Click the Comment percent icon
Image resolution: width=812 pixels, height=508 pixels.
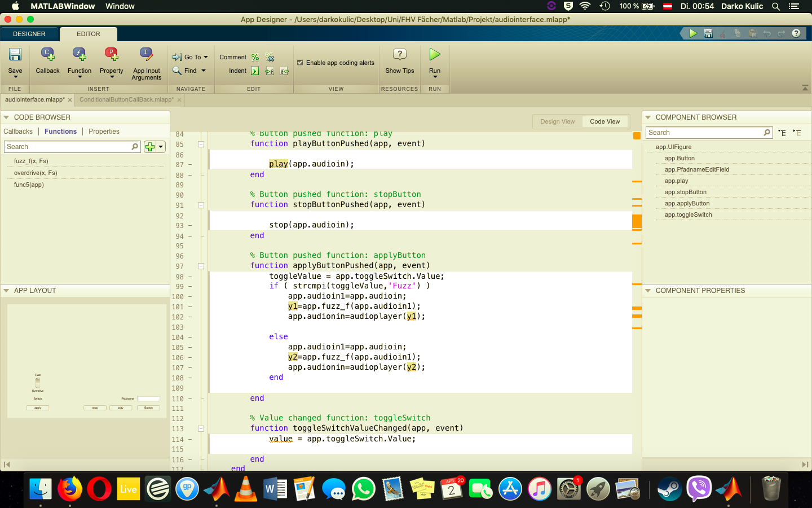(x=255, y=57)
